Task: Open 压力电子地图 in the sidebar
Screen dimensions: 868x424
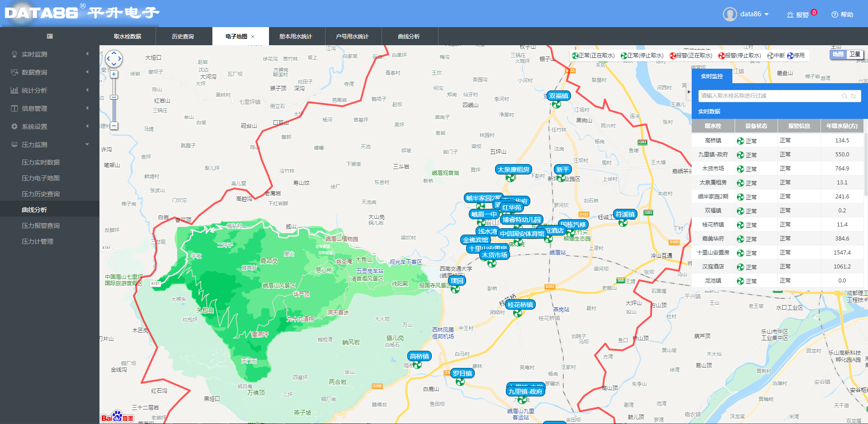Action: 41,178
